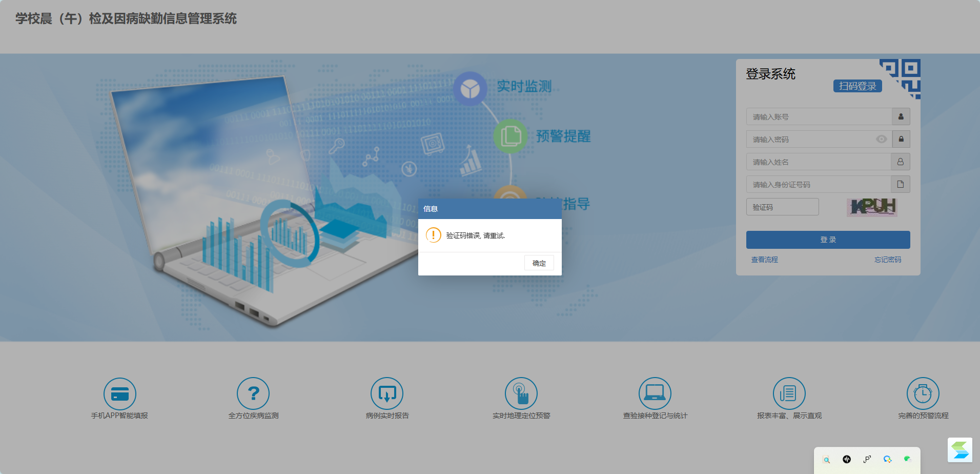Click the 病例实时报告 icon

click(387, 393)
